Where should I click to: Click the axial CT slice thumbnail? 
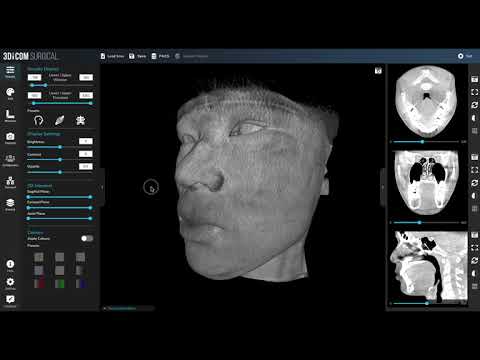point(426,102)
